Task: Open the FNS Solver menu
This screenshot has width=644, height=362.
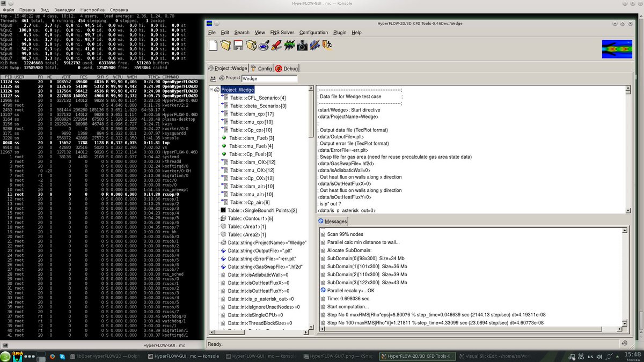Action: click(x=282, y=32)
